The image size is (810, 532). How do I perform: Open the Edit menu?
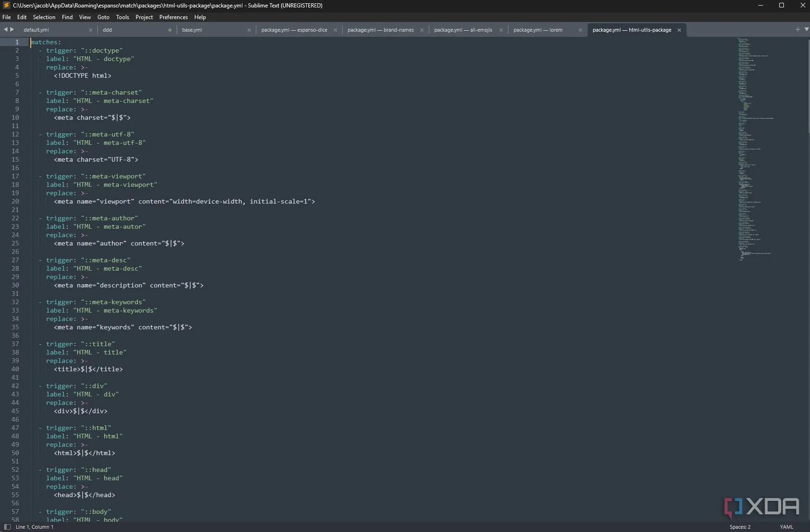[x=22, y=17]
